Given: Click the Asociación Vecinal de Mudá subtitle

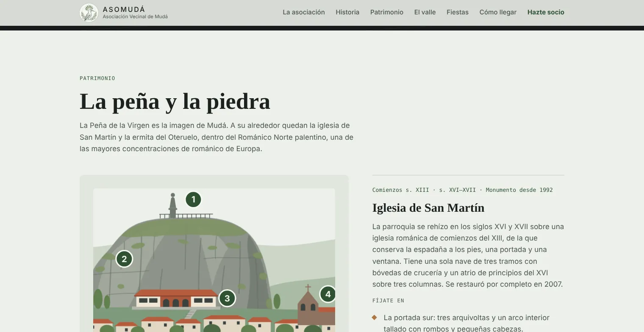Looking at the screenshot, I should click(135, 17).
